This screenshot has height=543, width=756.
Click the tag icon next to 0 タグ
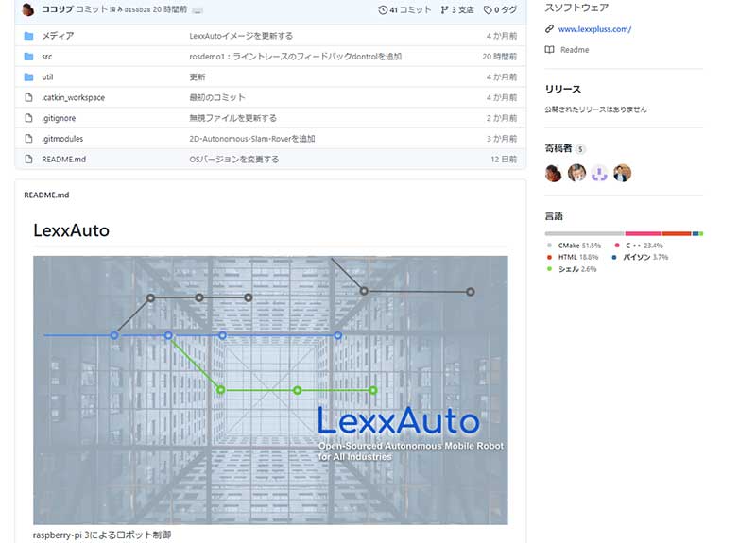pos(488,9)
